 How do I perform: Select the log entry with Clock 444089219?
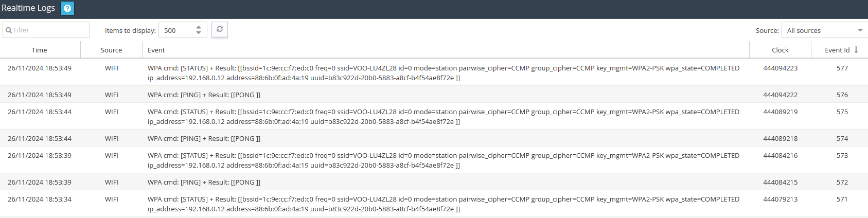[434, 116]
